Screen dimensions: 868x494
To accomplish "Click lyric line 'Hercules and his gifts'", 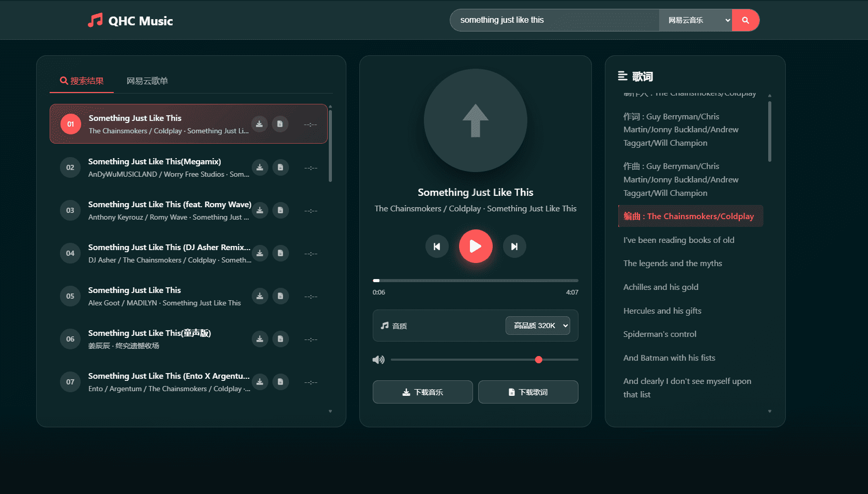I will (x=662, y=311).
